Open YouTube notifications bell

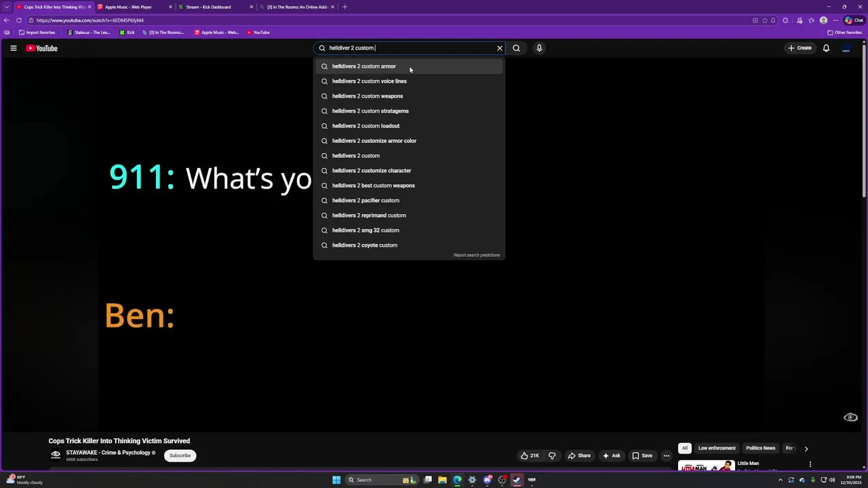click(826, 48)
